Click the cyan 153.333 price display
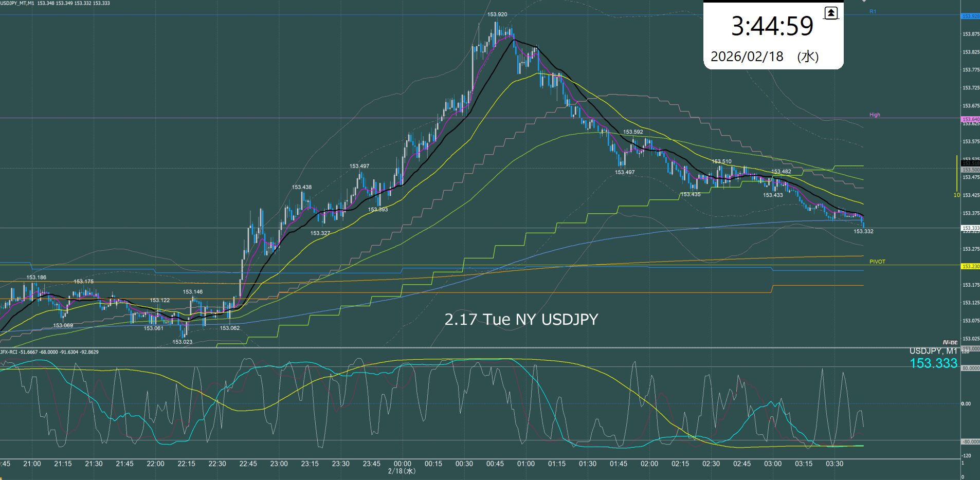 (x=933, y=363)
